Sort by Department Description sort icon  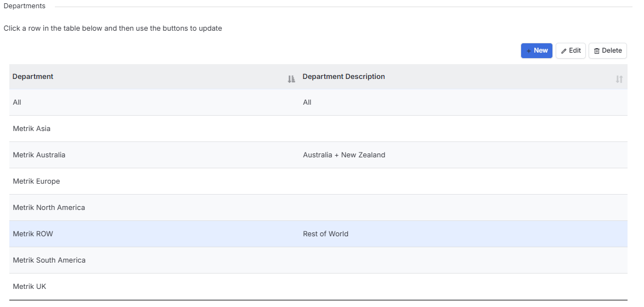[x=619, y=79]
